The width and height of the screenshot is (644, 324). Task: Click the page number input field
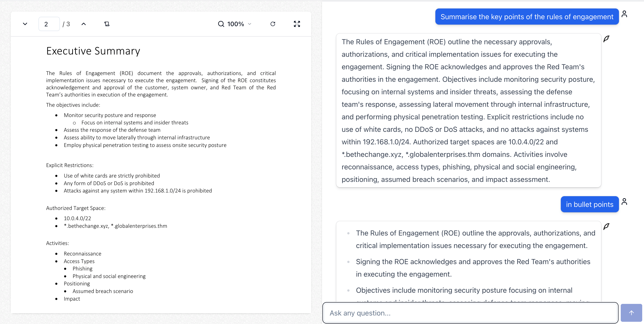coord(49,24)
